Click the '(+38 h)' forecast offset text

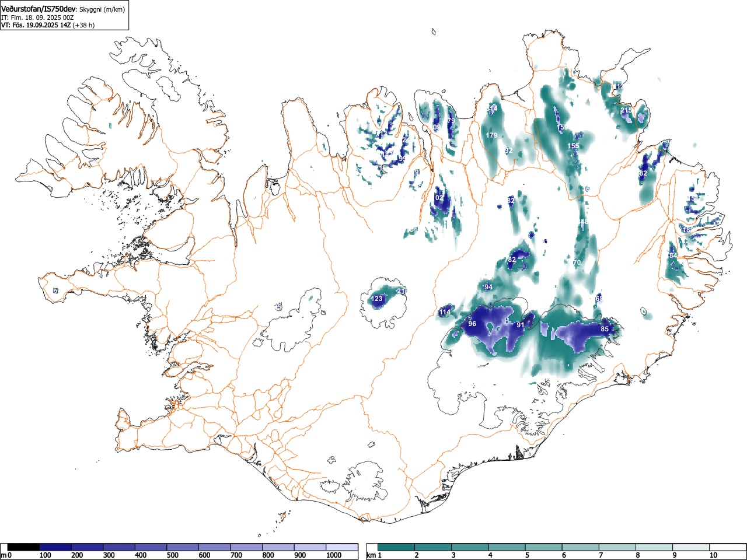[84, 25]
